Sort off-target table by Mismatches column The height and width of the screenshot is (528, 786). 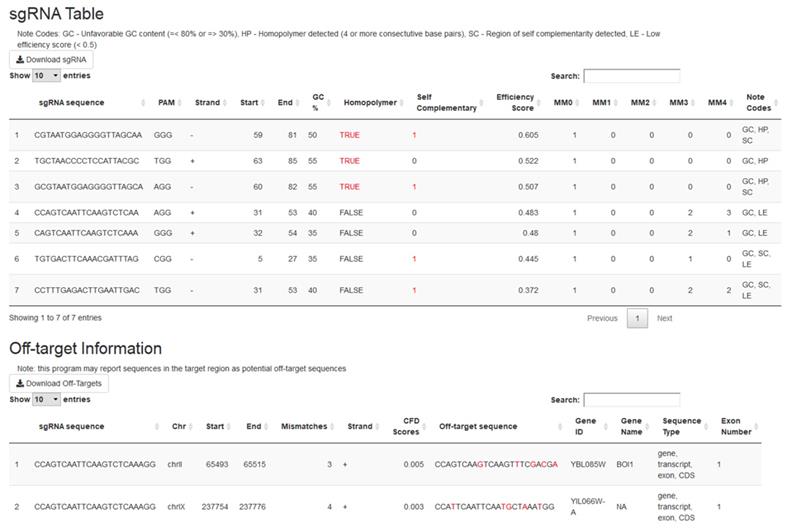303,426
